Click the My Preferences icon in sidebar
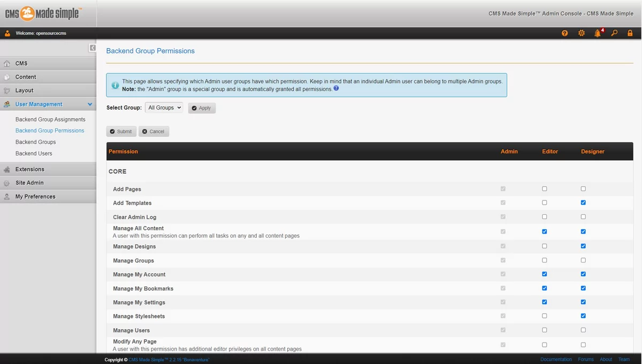The image size is (642, 364). [7, 197]
